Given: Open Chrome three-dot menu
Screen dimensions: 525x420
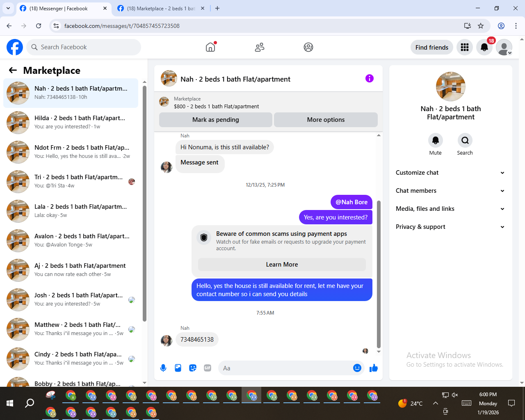Looking at the screenshot, I should click(516, 26).
